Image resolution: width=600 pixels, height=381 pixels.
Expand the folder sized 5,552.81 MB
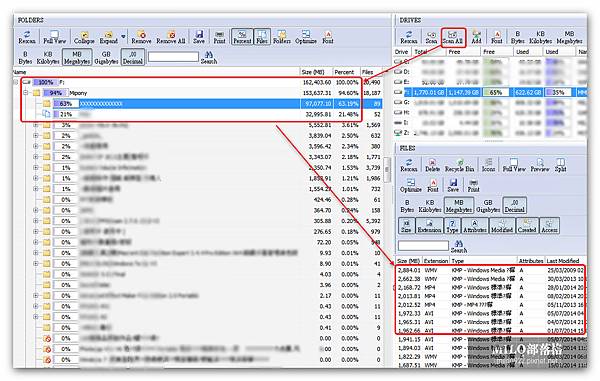tap(36, 125)
